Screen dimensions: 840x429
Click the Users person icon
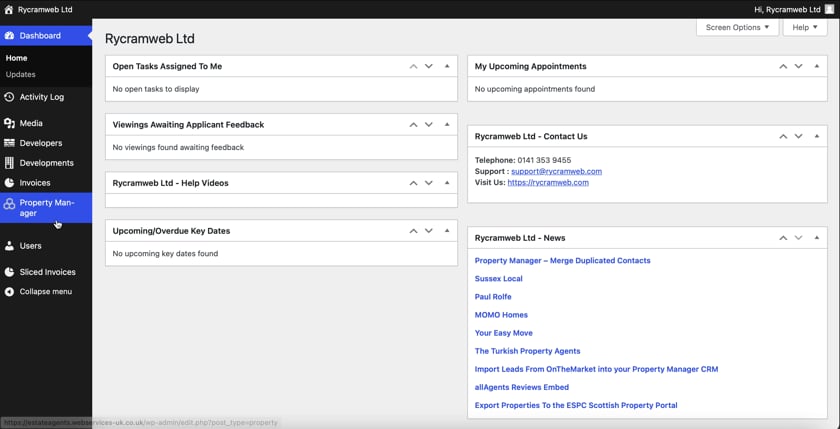coord(9,246)
